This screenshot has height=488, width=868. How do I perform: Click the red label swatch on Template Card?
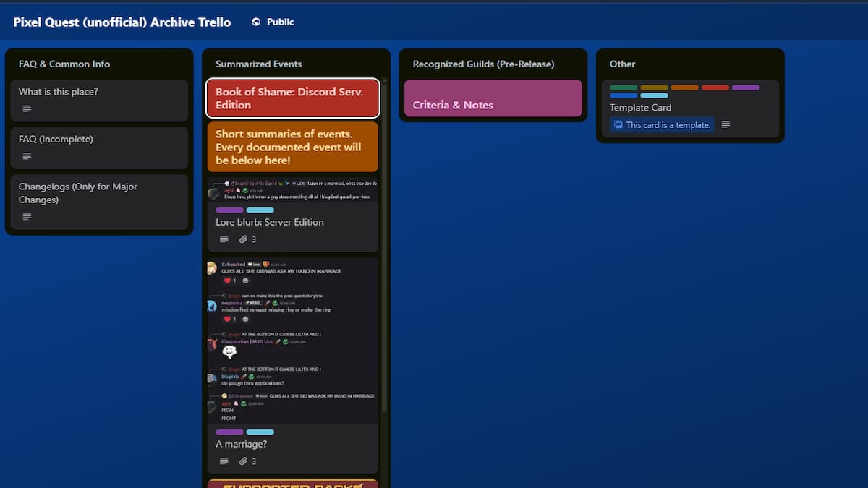715,87
